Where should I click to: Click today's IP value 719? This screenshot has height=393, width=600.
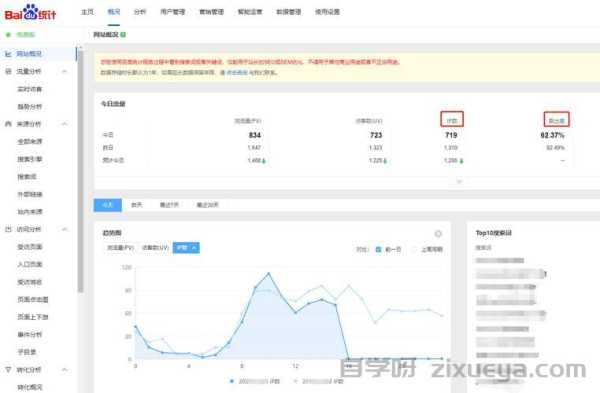click(x=452, y=135)
